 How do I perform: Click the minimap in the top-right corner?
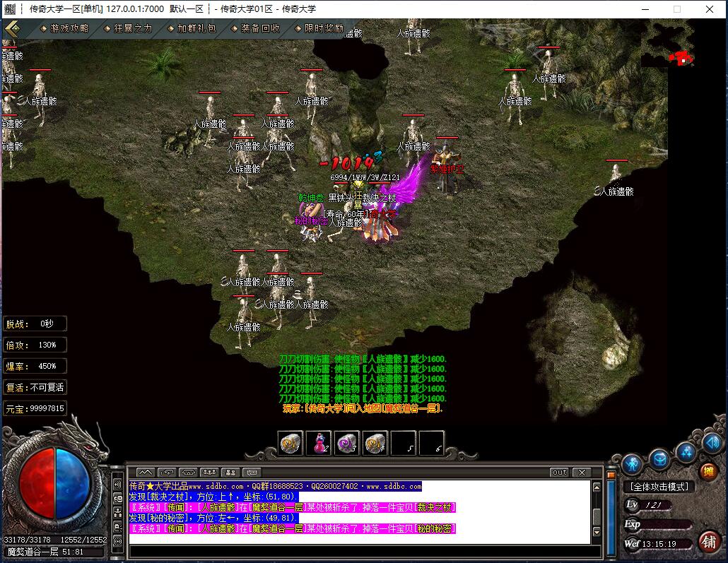(x=668, y=44)
